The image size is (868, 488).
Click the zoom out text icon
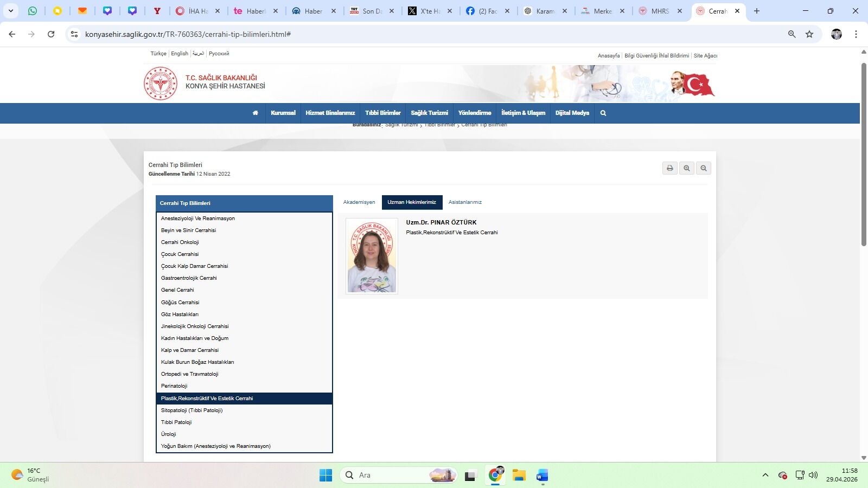(x=704, y=168)
